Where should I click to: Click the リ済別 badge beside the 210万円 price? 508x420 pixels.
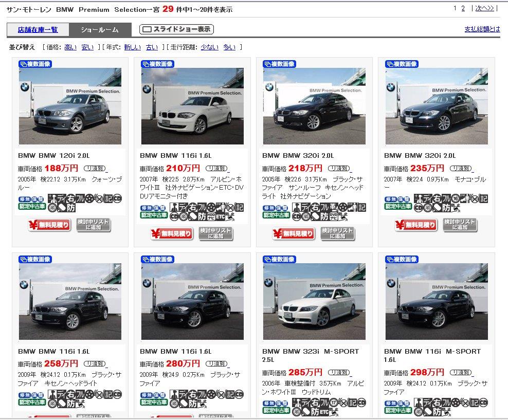coord(216,169)
